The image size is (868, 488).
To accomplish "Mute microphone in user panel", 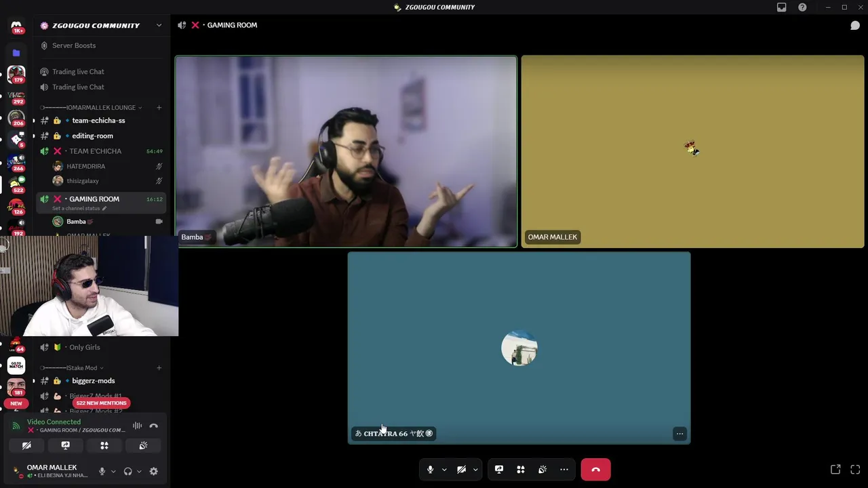I will 102,471.
